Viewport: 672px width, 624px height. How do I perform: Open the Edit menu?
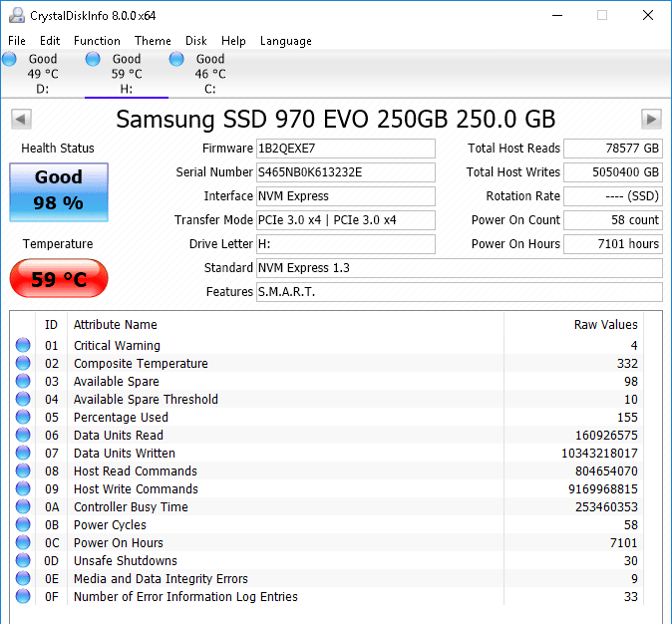point(50,41)
